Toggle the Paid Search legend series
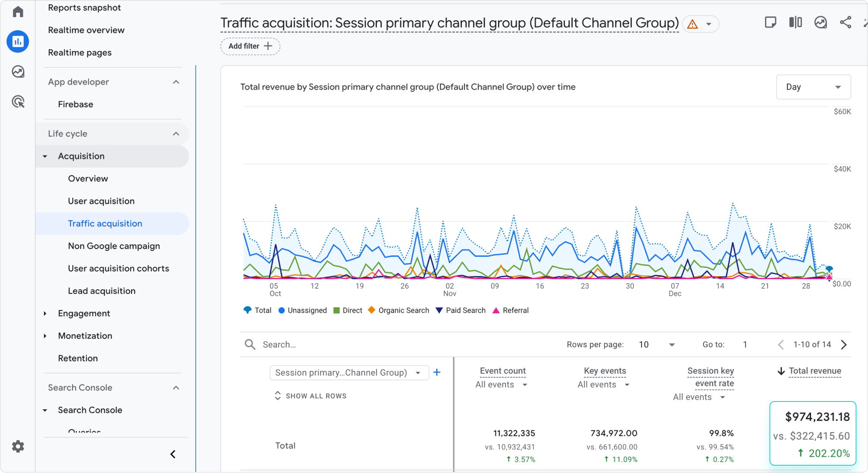868x473 pixels. coord(461,310)
